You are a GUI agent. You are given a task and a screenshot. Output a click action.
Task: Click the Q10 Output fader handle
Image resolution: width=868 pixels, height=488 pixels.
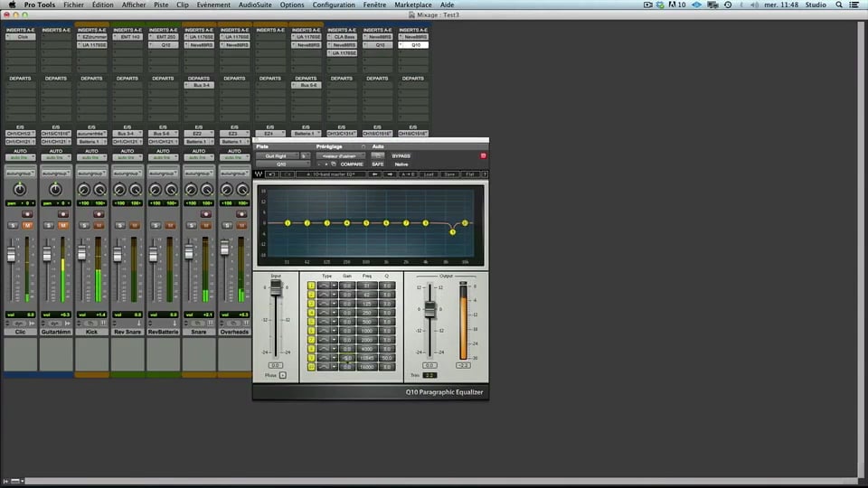[429, 309]
